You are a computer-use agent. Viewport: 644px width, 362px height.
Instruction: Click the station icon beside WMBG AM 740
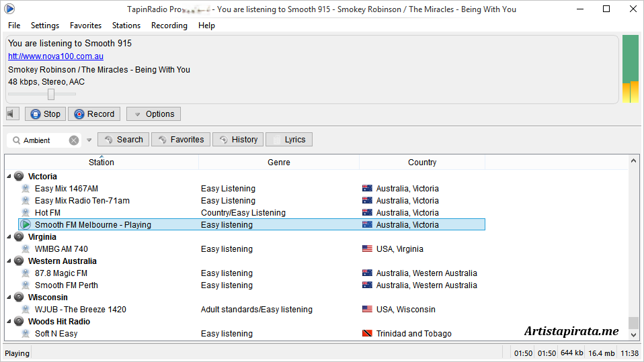click(x=26, y=249)
